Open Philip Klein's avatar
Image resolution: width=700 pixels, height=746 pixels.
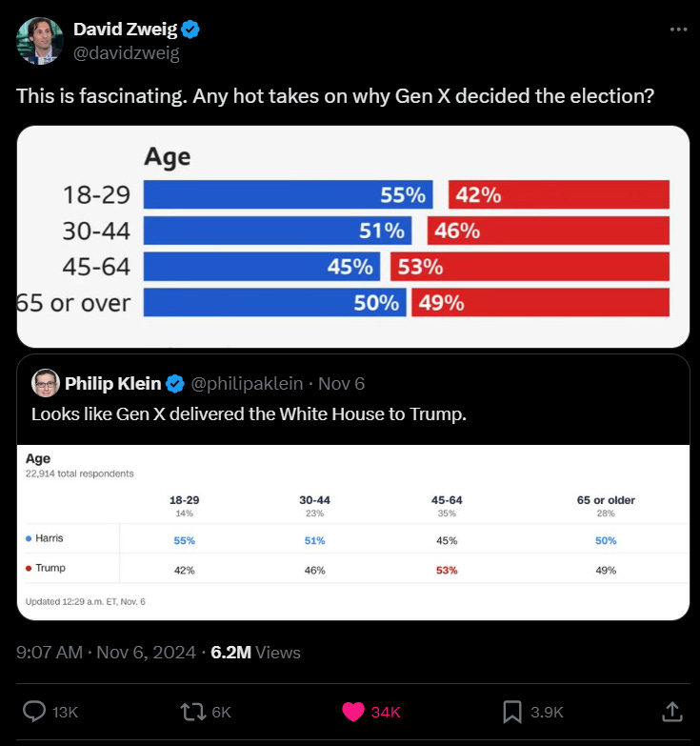coord(45,382)
